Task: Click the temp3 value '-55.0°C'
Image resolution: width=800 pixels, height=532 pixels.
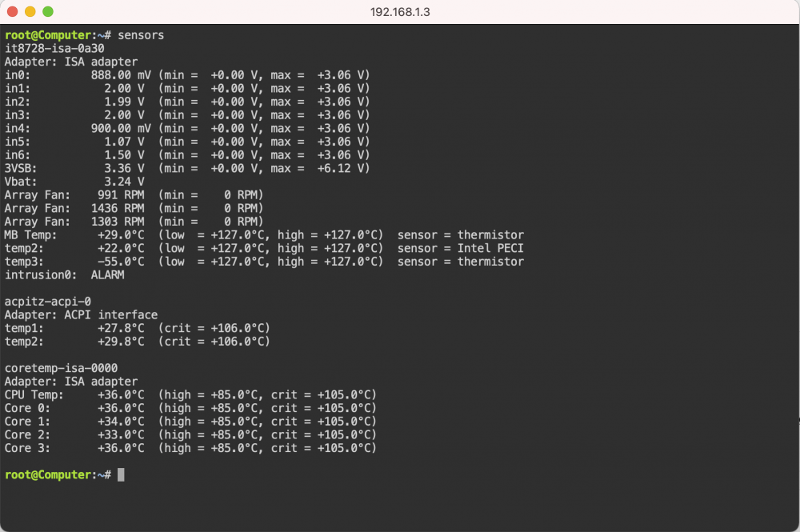Action: (121, 261)
